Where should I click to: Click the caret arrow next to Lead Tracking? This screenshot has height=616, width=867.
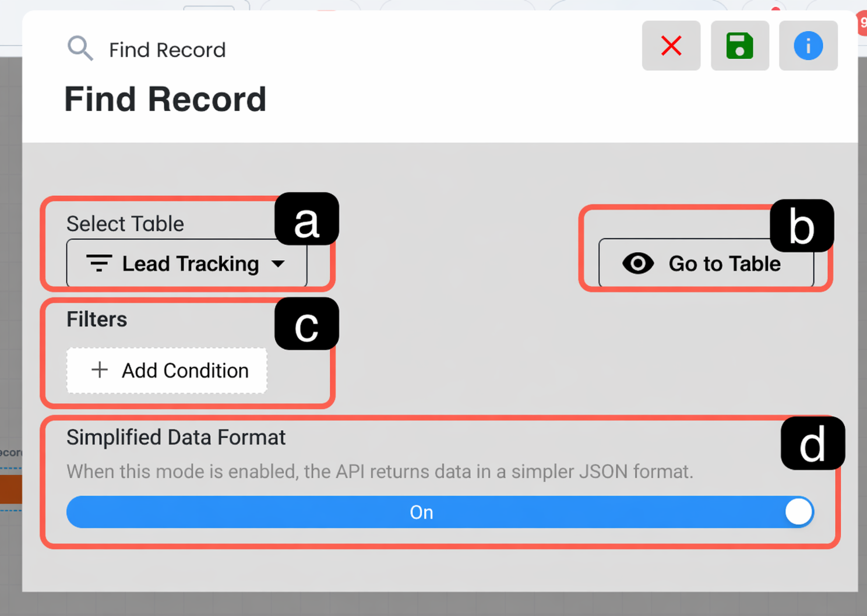[x=279, y=264]
